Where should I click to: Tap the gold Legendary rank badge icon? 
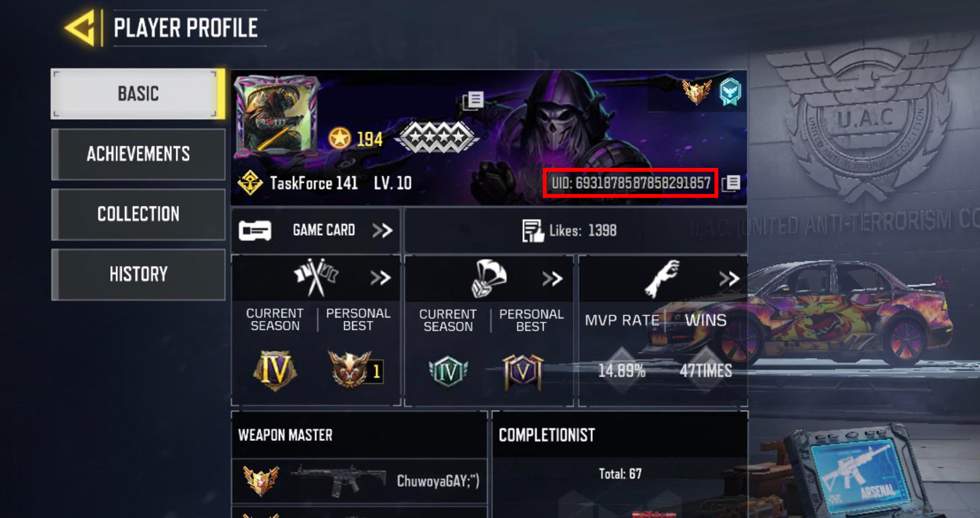pyautogui.click(x=697, y=92)
